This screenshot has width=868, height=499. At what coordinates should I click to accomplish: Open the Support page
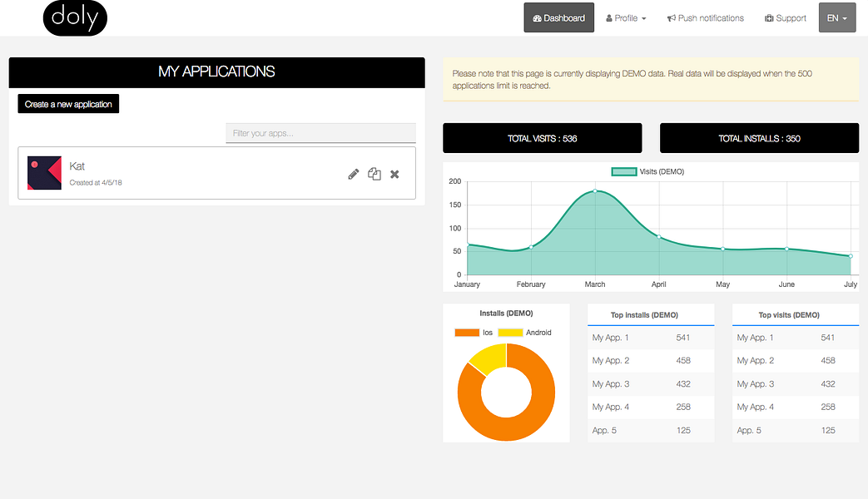pos(785,18)
